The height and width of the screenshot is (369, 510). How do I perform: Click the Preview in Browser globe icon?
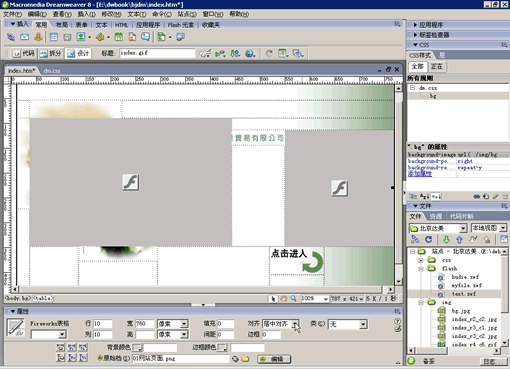[x=250, y=53]
